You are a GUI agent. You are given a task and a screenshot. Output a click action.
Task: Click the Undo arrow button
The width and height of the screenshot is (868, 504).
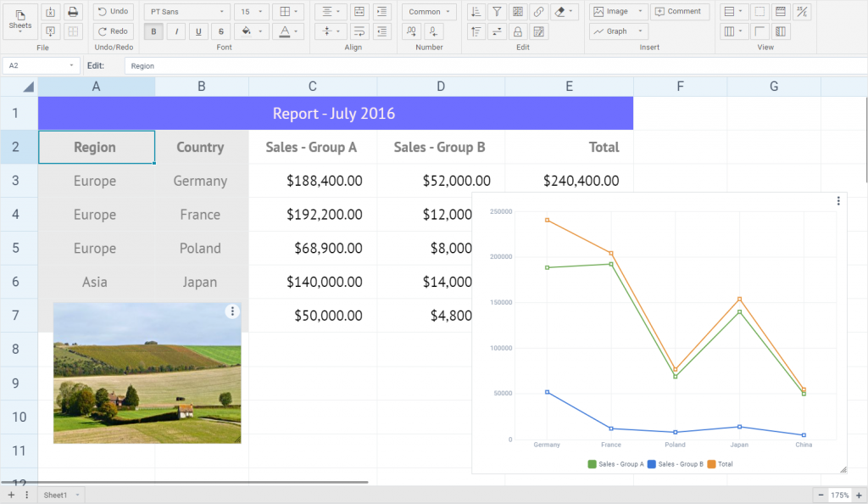(x=112, y=12)
